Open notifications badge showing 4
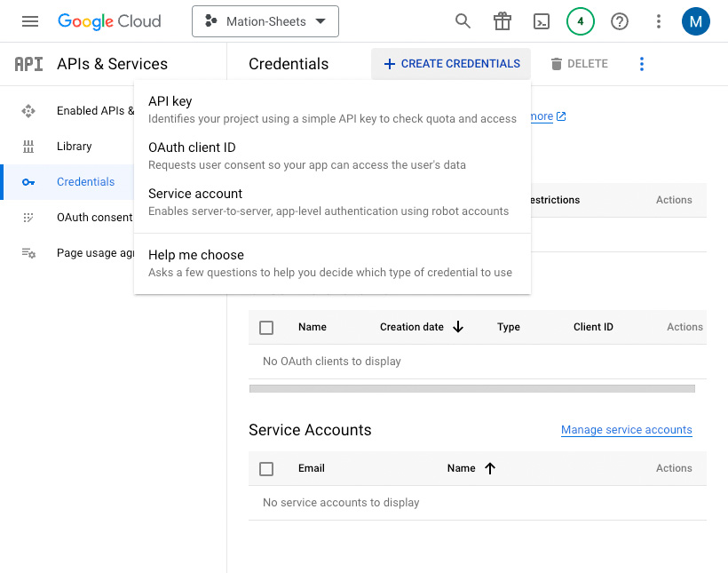 click(581, 21)
